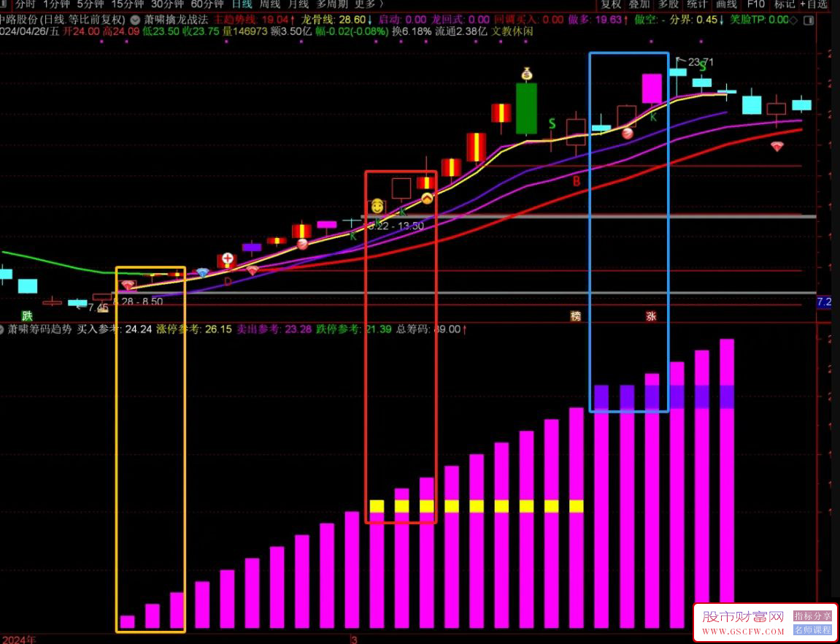Click the 标记 mark button
Screen dimensions: 840x644
tap(785, 4)
